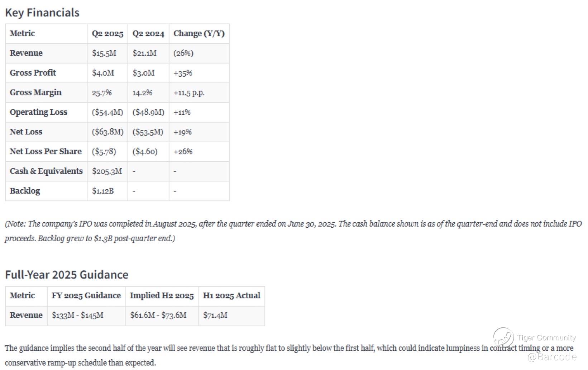
Task: Click the $133M - $145M guidance cell
Action: pos(86,316)
